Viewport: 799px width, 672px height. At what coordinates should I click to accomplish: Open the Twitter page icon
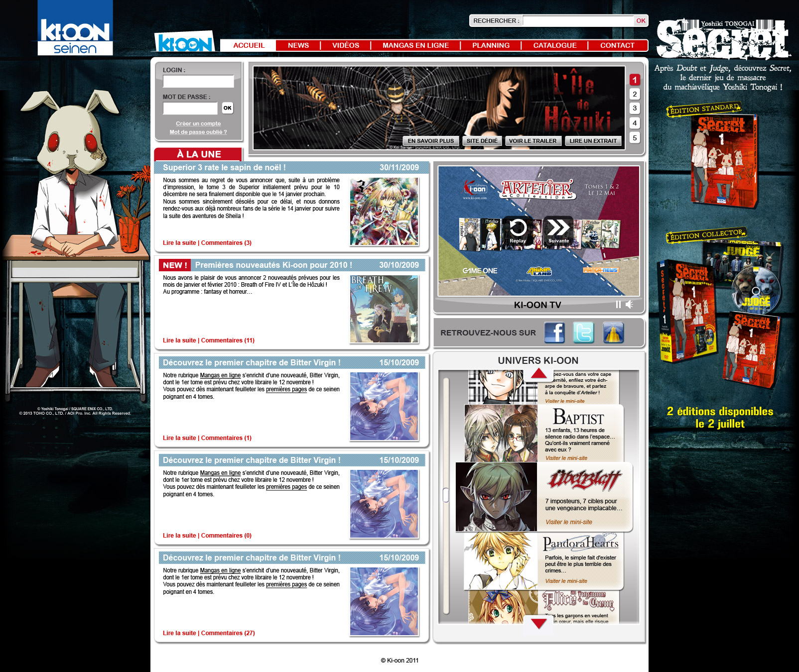(583, 333)
